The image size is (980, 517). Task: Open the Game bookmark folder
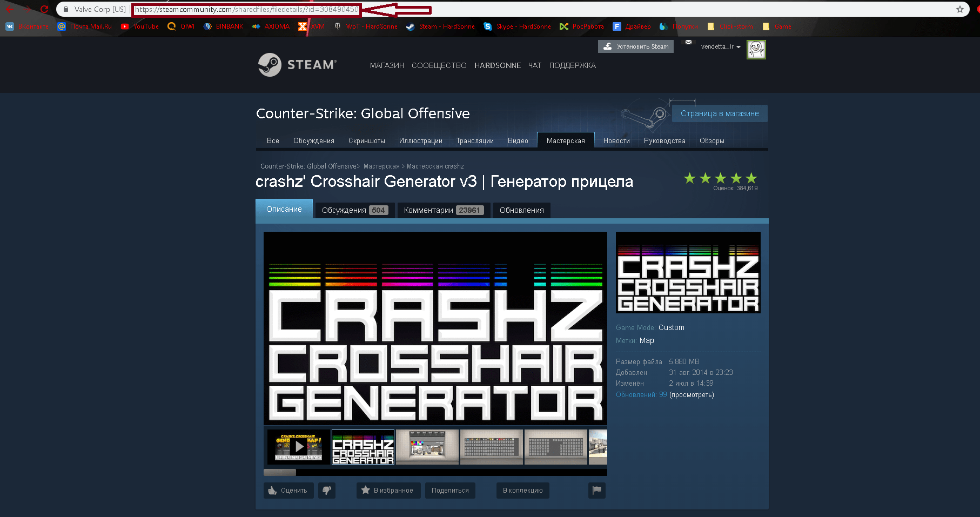coord(777,26)
